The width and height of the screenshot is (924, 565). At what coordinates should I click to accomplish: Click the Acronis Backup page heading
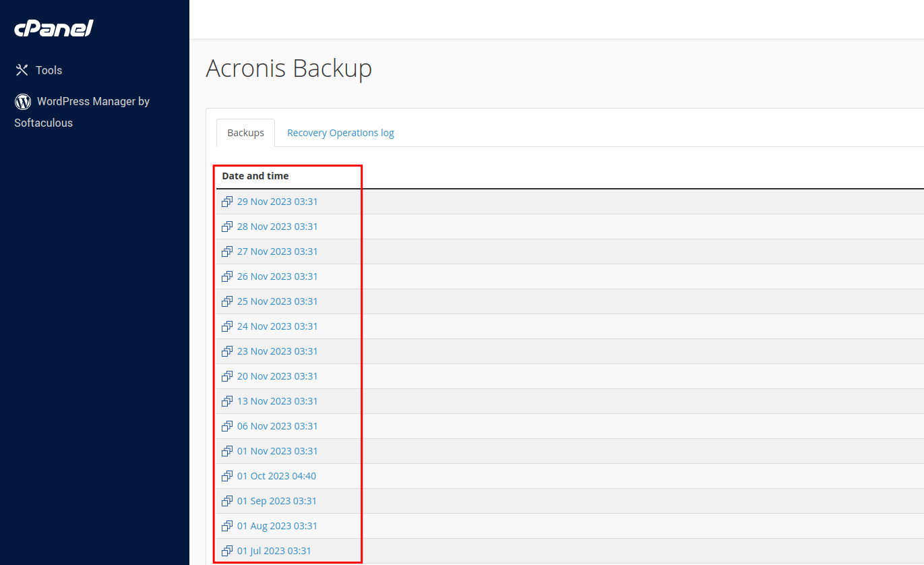click(x=288, y=69)
